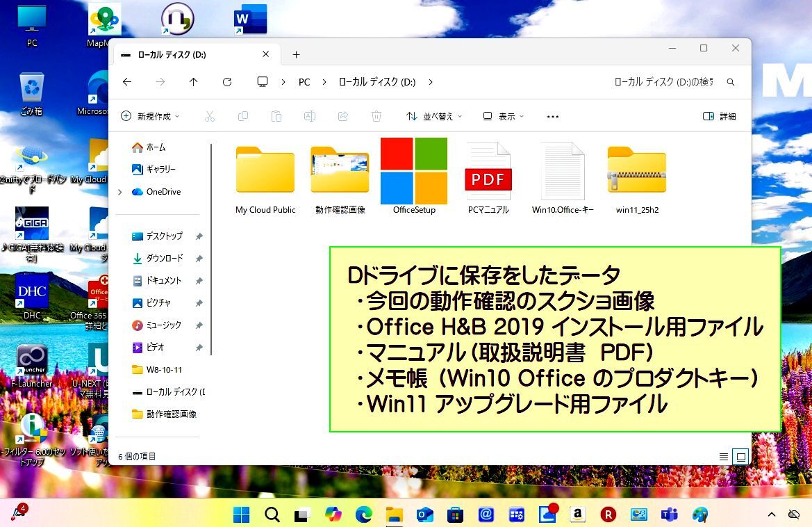Open Microsoft Store from taskbar
This screenshot has height=527, width=812.
click(455, 514)
